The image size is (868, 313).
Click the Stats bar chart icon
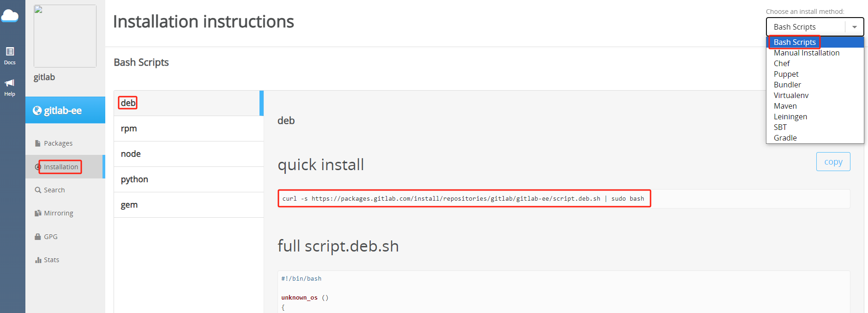[38, 260]
